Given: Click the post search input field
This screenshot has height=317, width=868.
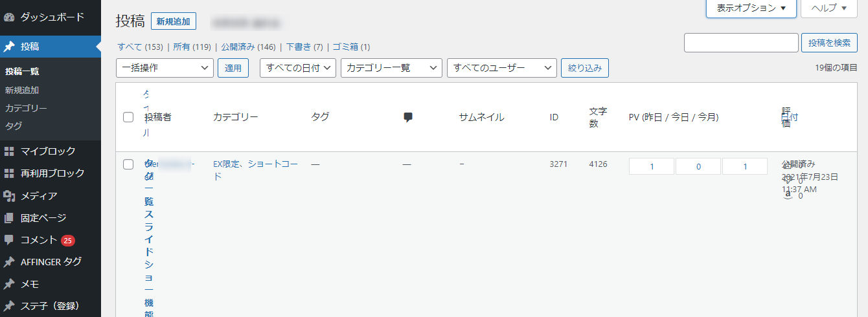Looking at the screenshot, I should [741, 43].
